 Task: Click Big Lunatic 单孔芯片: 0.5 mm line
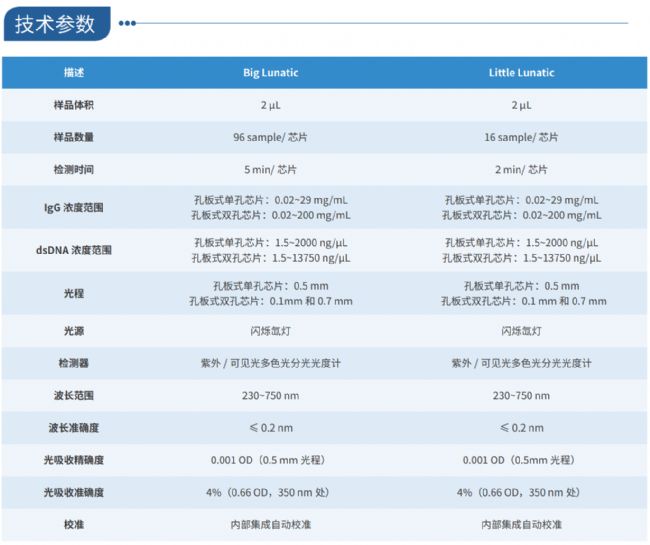click(x=270, y=286)
